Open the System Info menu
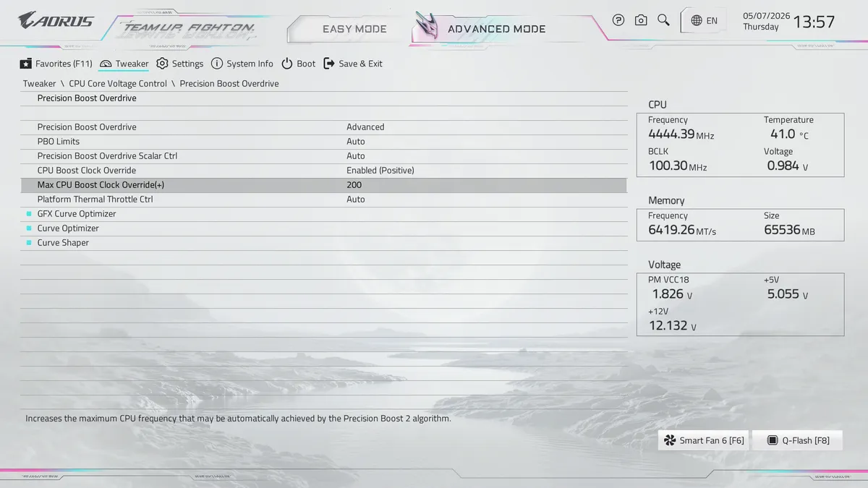This screenshot has height=488, width=868. 242,64
